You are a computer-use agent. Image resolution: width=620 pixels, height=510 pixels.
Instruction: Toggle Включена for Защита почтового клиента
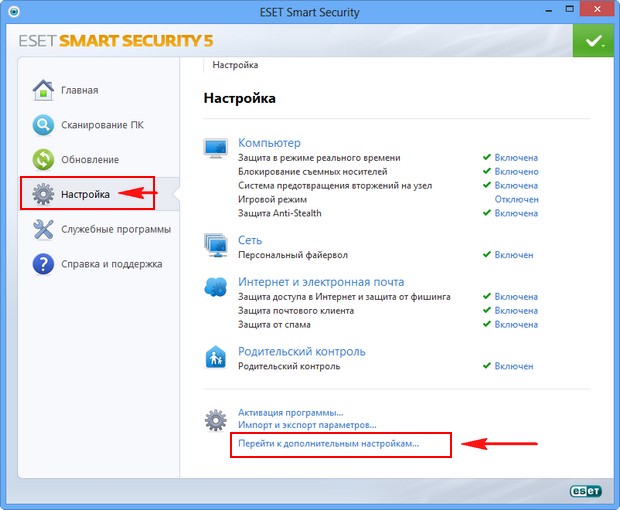coord(516,311)
